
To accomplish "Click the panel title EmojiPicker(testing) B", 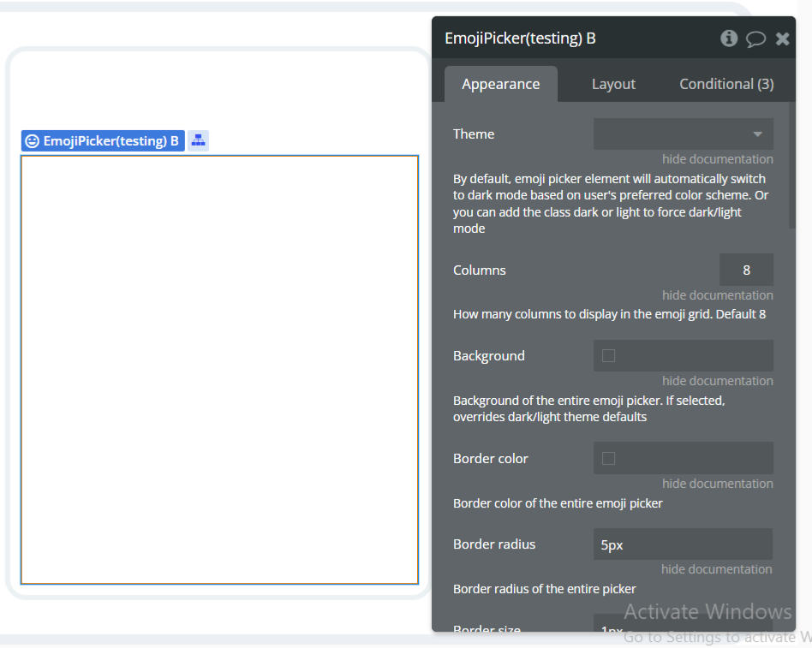I will pyautogui.click(x=520, y=39).
